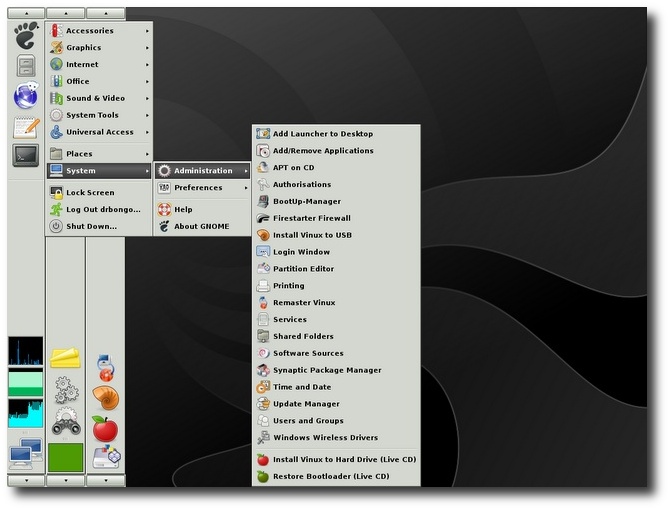The image size is (670, 510).
Task: Click the Add Launcher to Desktop icon
Action: point(263,134)
